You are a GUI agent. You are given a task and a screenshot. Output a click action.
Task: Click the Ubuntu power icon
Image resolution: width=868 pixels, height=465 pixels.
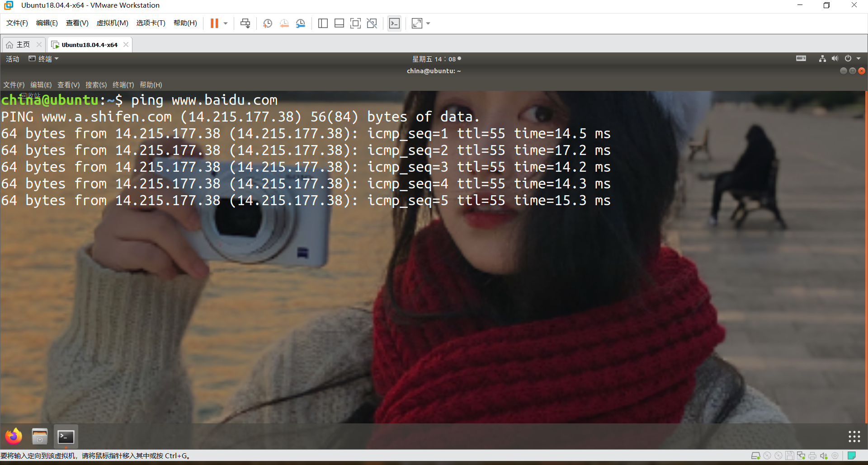coord(848,58)
